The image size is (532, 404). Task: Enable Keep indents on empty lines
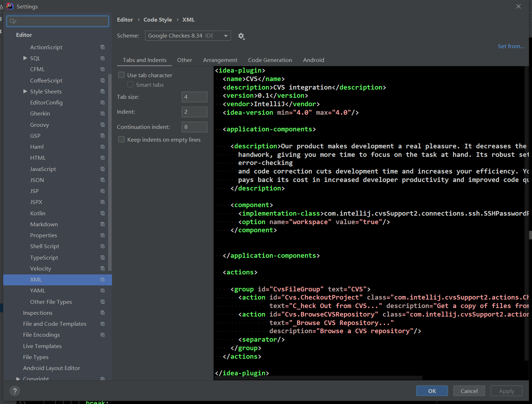pos(121,140)
